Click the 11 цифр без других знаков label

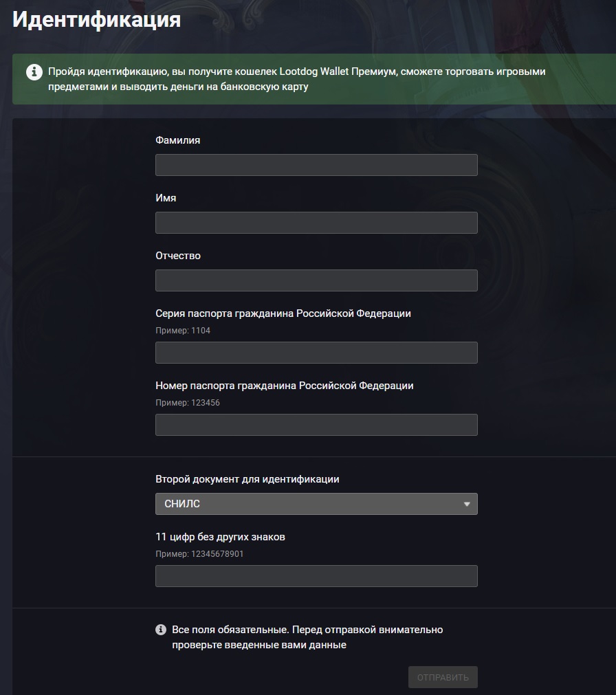pos(220,537)
